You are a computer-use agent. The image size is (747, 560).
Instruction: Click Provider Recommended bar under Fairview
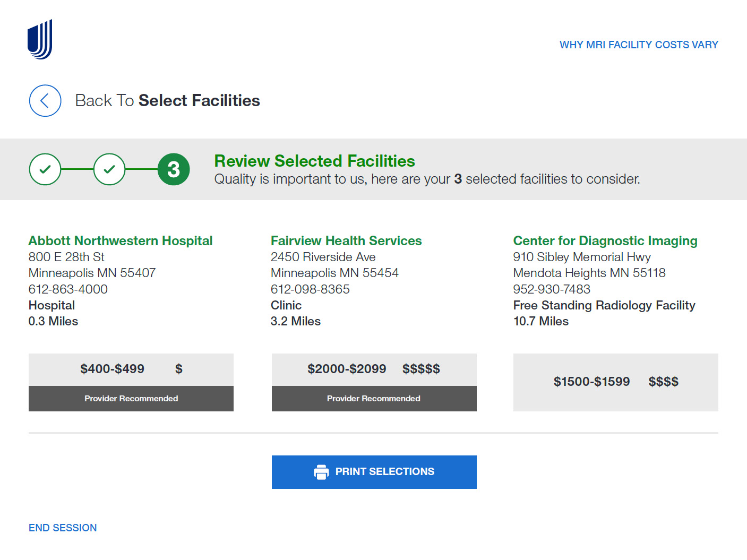tap(374, 399)
